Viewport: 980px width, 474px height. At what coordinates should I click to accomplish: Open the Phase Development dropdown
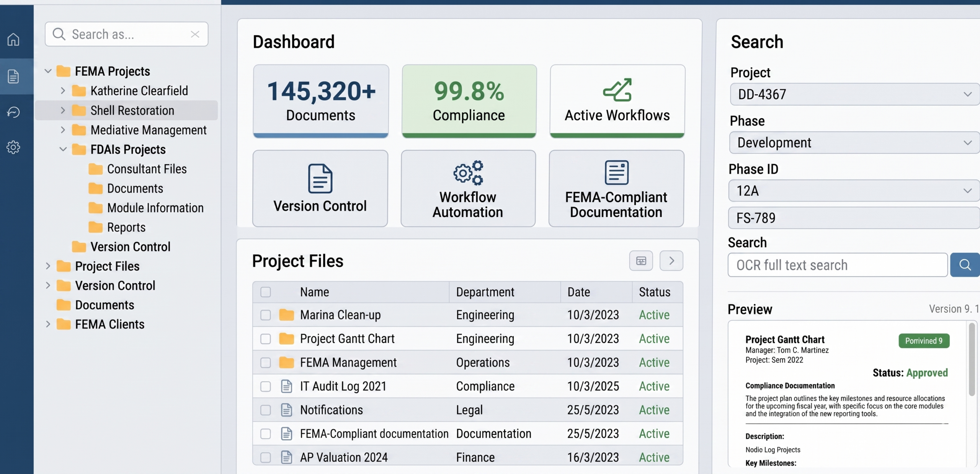click(854, 142)
